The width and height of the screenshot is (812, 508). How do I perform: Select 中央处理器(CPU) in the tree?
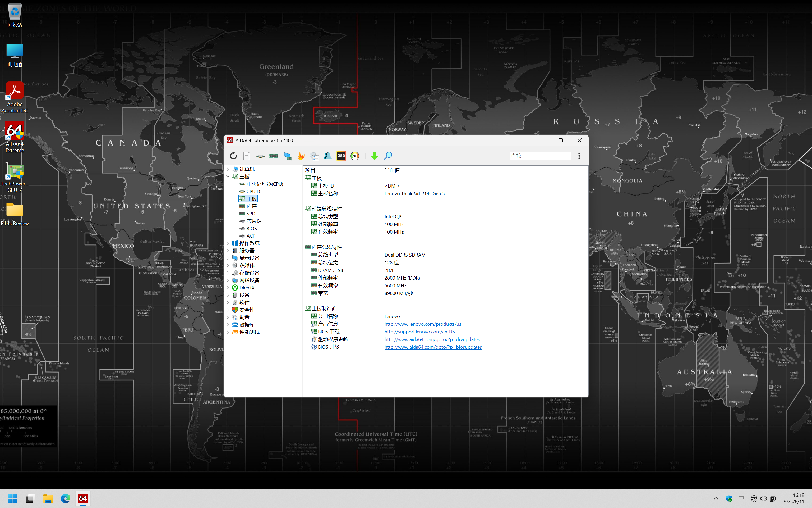261,184
